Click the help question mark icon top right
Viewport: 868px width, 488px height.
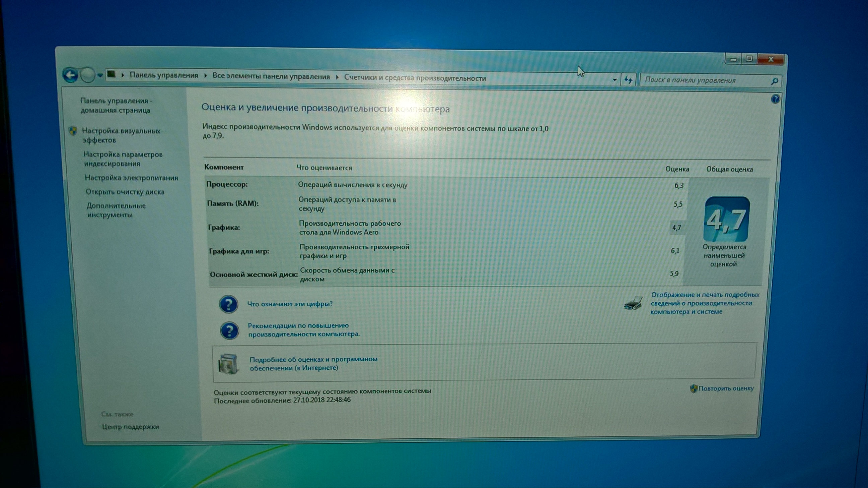click(775, 99)
